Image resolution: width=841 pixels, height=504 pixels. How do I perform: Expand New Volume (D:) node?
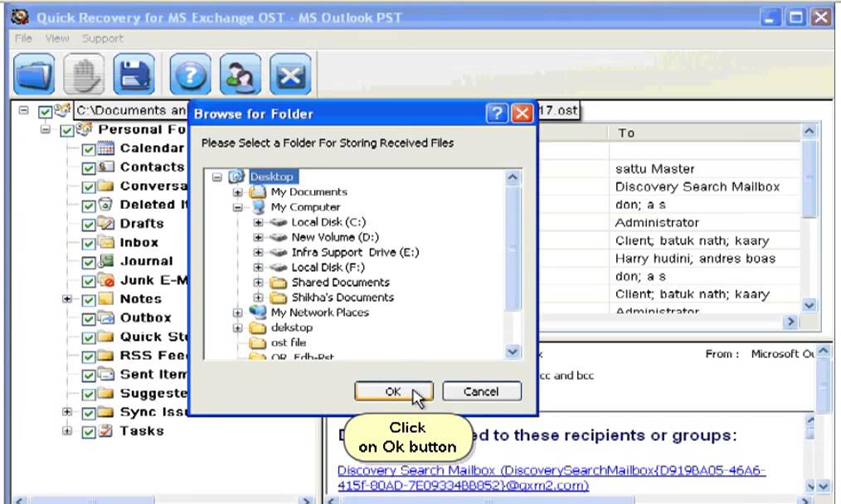[x=258, y=237]
